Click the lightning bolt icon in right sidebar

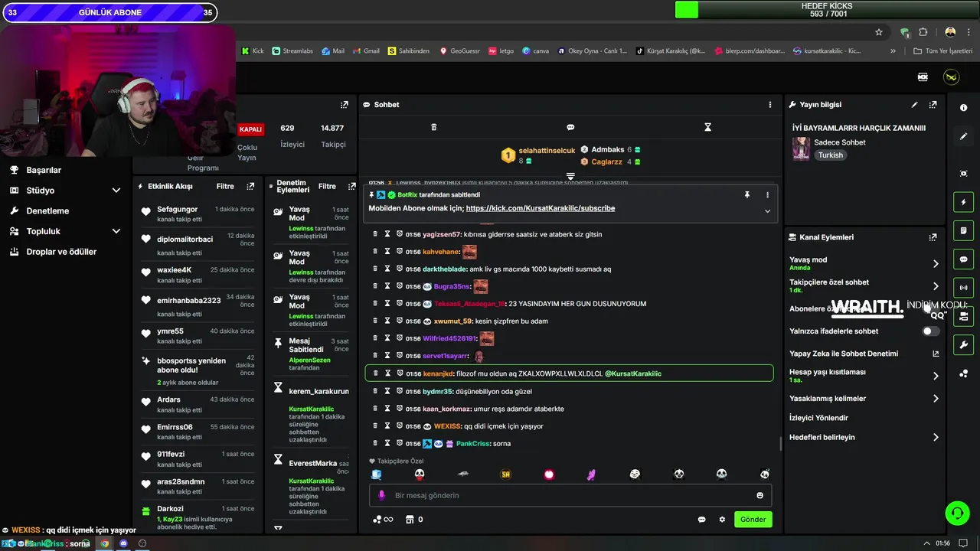963,202
